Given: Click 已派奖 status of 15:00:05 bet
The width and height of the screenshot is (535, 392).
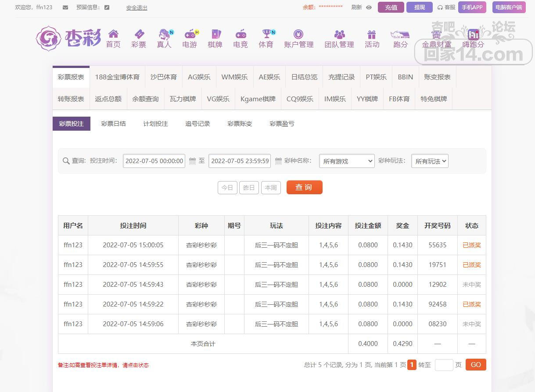Looking at the screenshot, I should click(472, 245).
